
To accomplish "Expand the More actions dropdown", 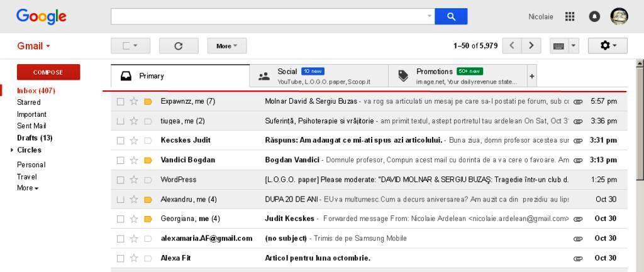I will [226, 46].
